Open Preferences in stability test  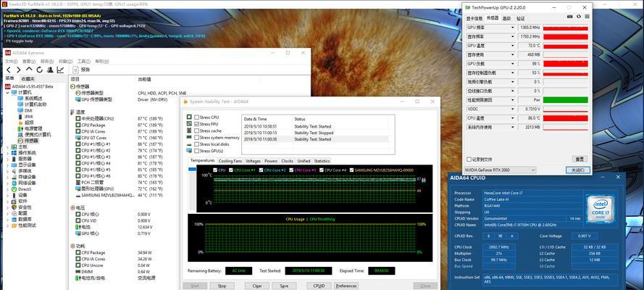(x=346, y=286)
